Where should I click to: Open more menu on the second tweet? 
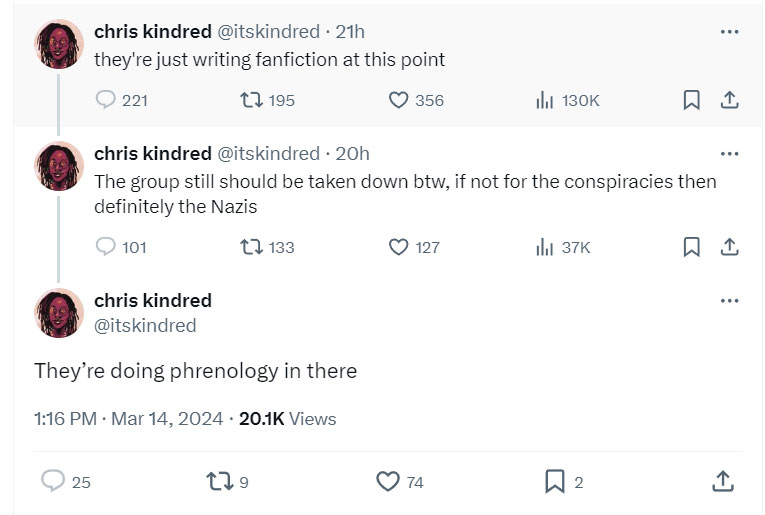[x=729, y=154]
